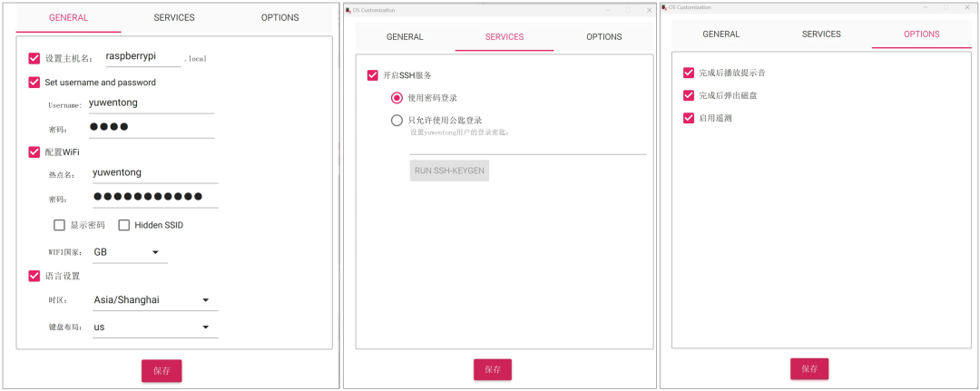The image size is (980, 391).
Task: Click 保存 button in left window
Action: click(162, 370)
